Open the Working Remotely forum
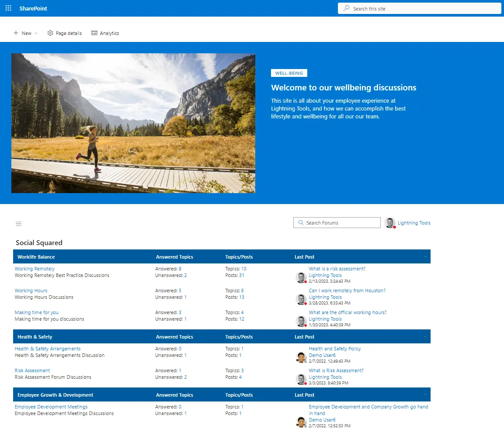The image size is (504, 429). 35,268
